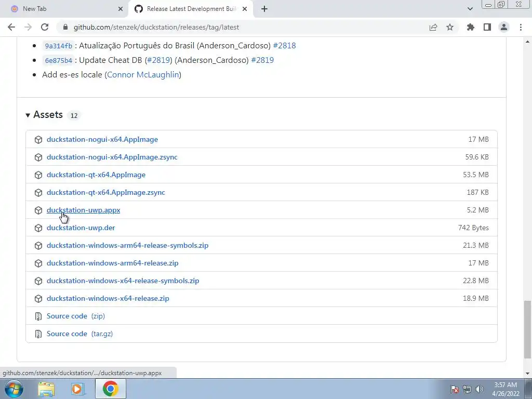Download duckstation-windows-x64-release.zip
The width and height of the screenshot is (532, 399).
click(108, 298)
